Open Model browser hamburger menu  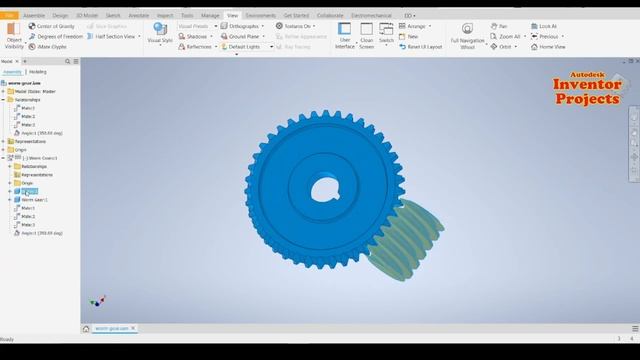click(x=76, y=61)
